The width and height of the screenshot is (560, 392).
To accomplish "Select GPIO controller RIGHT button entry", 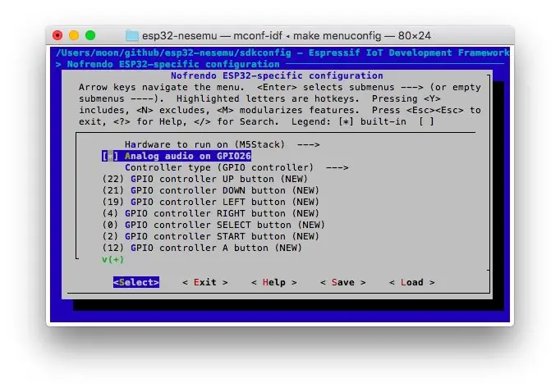I will 210,213.
